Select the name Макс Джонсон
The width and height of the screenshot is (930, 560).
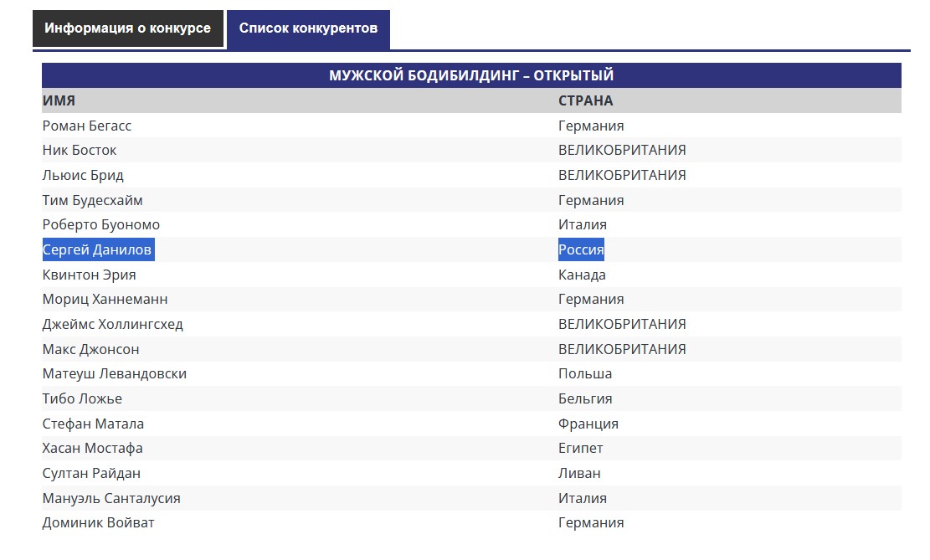tap(90, 349)
